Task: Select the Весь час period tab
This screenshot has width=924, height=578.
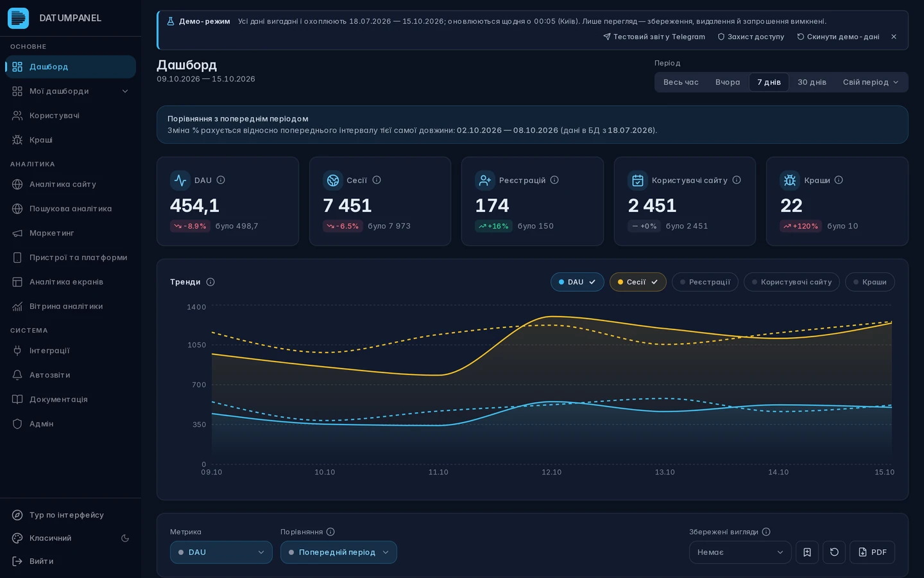Action: coord(681,82)
